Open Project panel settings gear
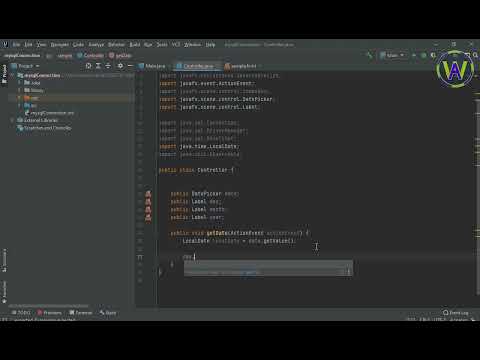The height and width of the screenshot is (360, 480). 120,66
